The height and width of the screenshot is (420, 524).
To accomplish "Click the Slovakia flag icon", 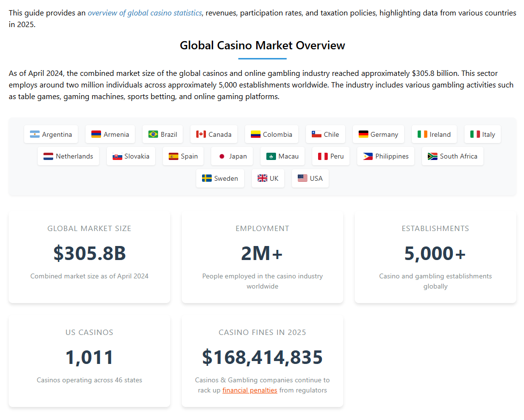I will (117, 157).
